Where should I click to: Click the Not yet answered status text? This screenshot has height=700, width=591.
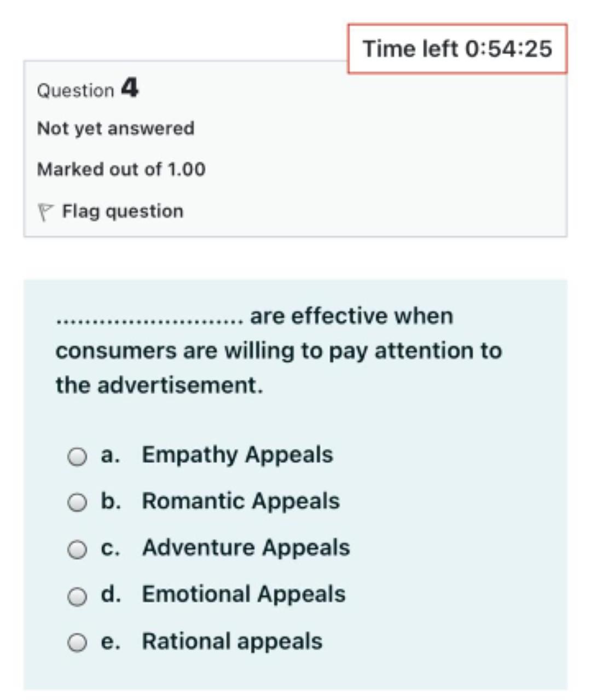(115, 128)
